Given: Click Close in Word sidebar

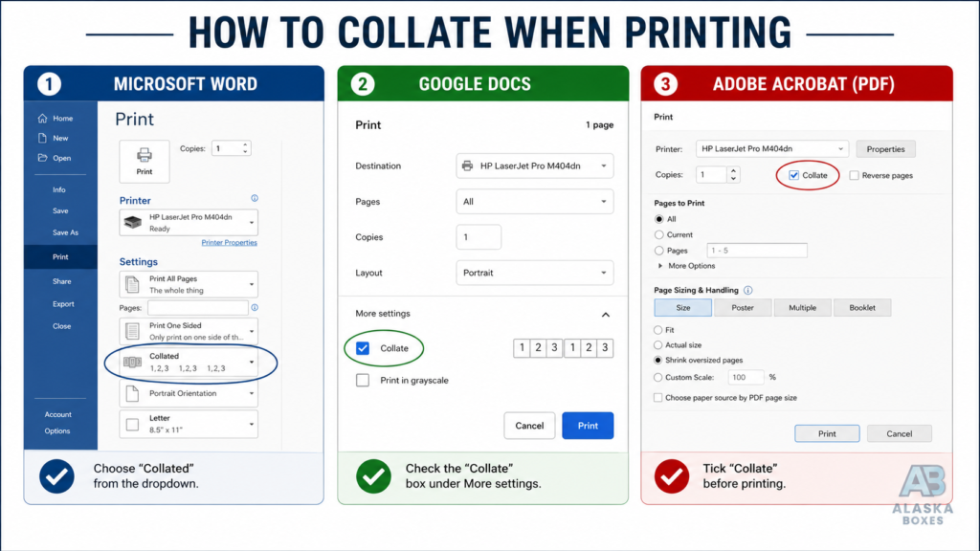Looking at the screenshot, I should (62, 326).
